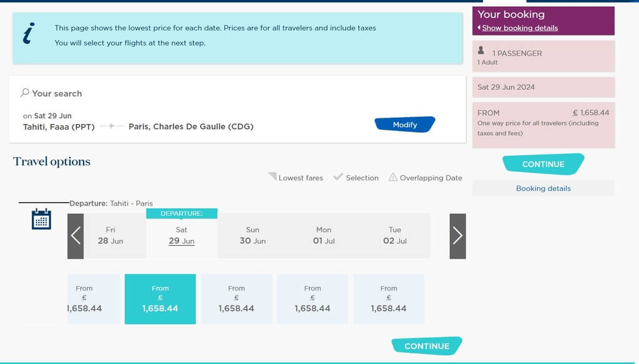639x364 pixels.
Task: Click the Overlapping Date warning triangle icon
Action: [393, 177]
